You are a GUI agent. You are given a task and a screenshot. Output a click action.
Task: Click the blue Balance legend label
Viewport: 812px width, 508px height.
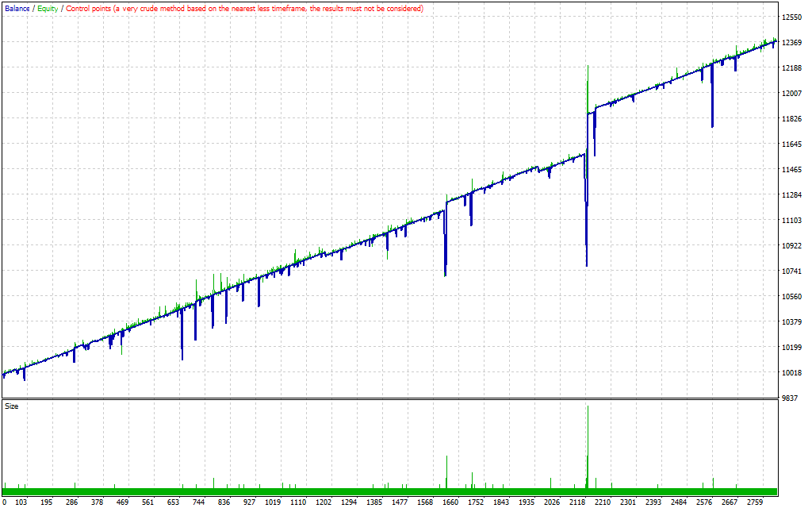(x=17, y=8)
